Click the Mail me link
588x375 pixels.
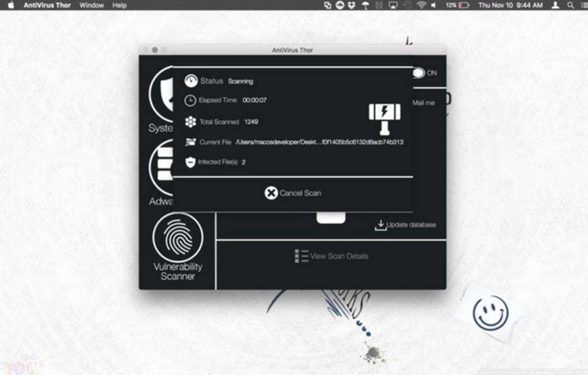pyautogui.click(x=423, y=103)
